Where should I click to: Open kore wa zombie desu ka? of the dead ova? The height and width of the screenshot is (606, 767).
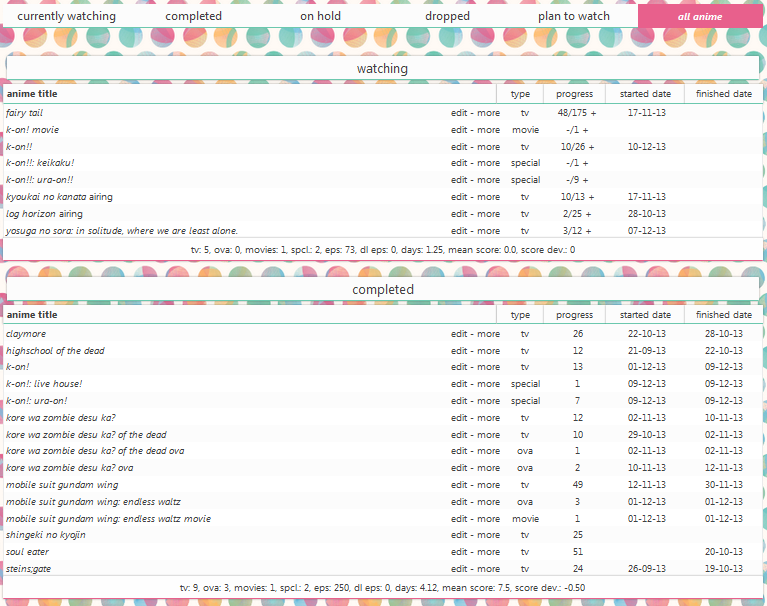[x=95, y=451]
